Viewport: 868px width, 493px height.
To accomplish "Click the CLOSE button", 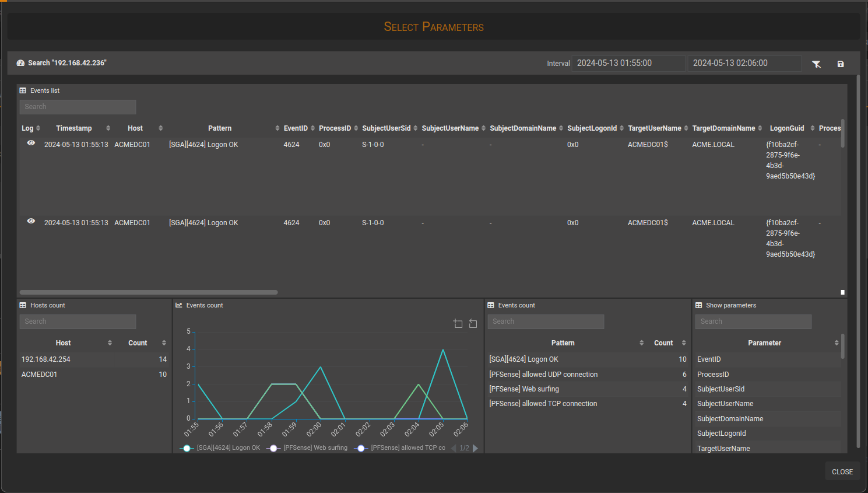I will click(x=842, y=471).
